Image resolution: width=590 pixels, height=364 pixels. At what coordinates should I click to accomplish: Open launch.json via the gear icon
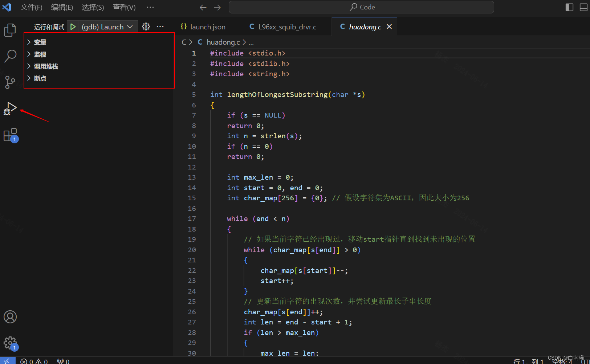146,26
